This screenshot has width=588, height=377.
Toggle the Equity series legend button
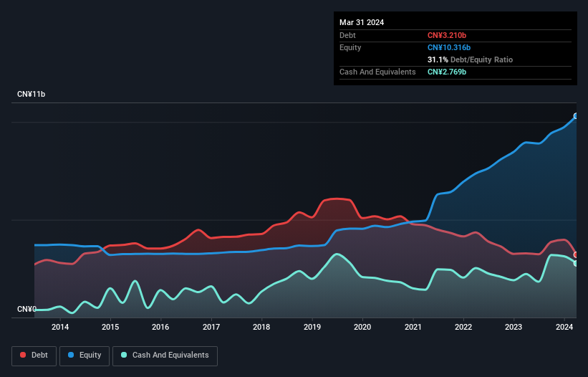tap(85, 355)
